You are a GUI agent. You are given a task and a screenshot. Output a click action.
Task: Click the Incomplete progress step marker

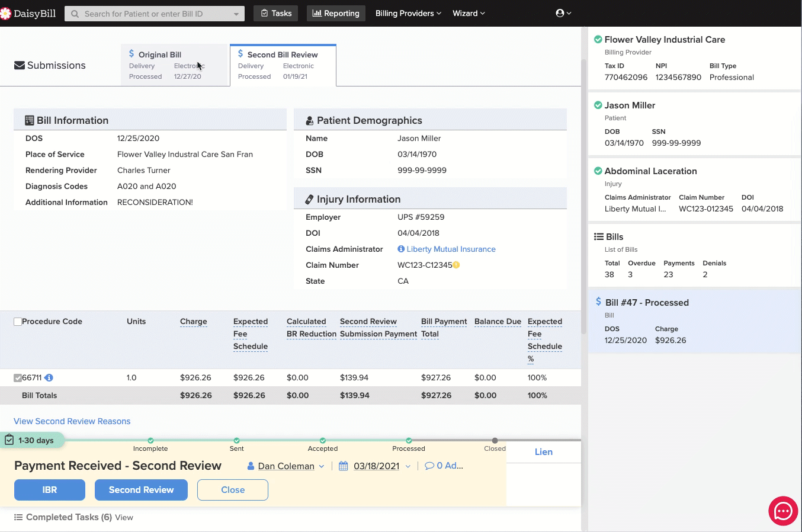click(x=150, y=441)
